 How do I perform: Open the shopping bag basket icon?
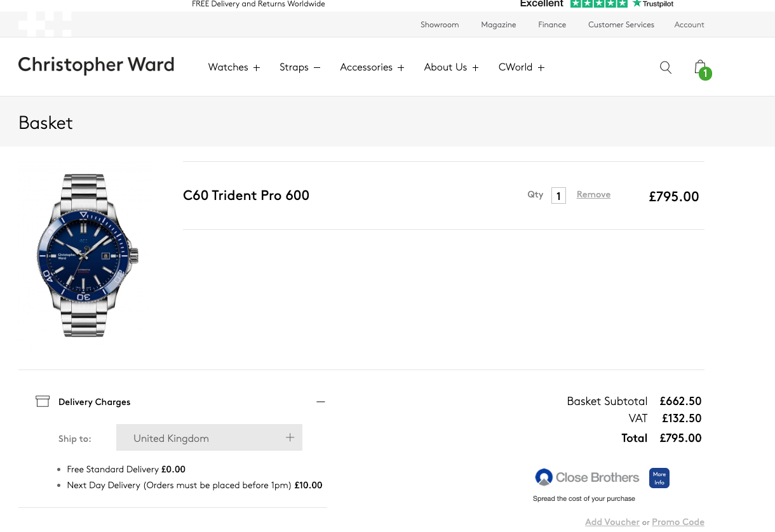(x=702, y=69)
